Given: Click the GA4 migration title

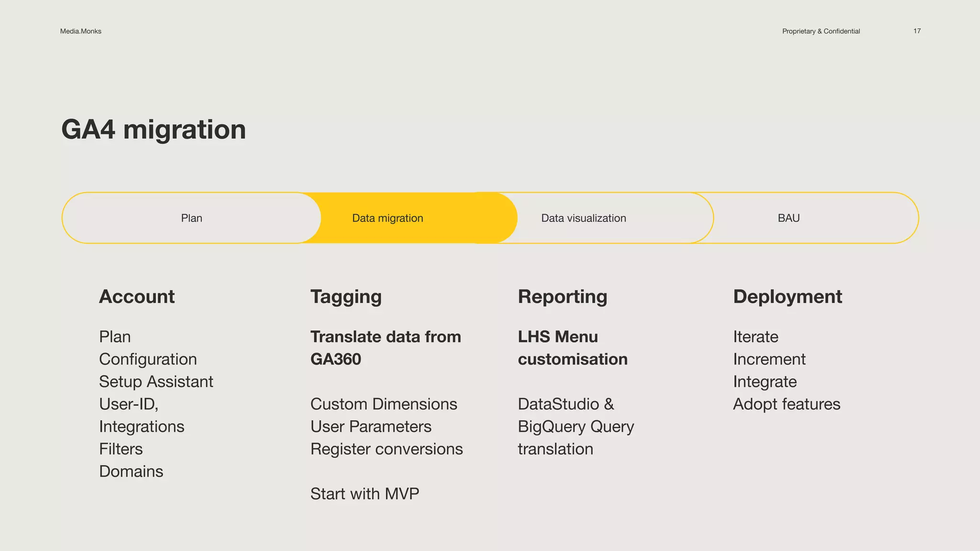Looking at the screenshot, I should coord(154,130).
